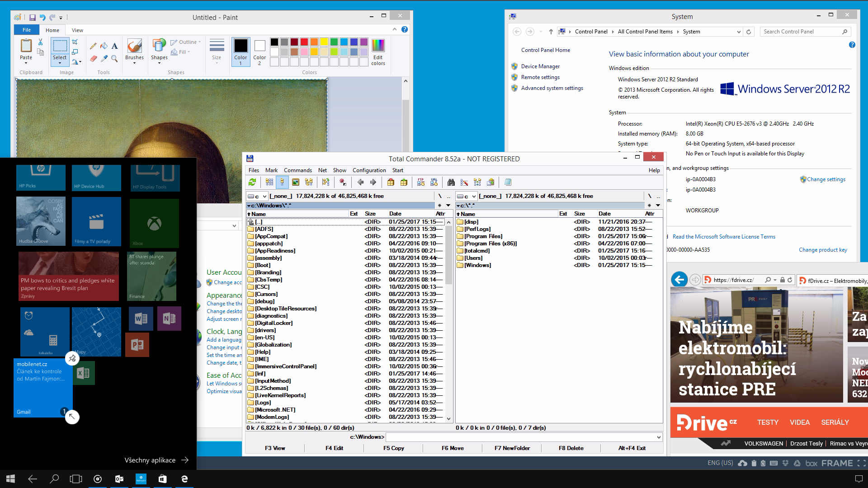The width and height of the screenshot is (868, 488).
Task: Expand the Brushes dropdown in Paint
Action: 134,63
